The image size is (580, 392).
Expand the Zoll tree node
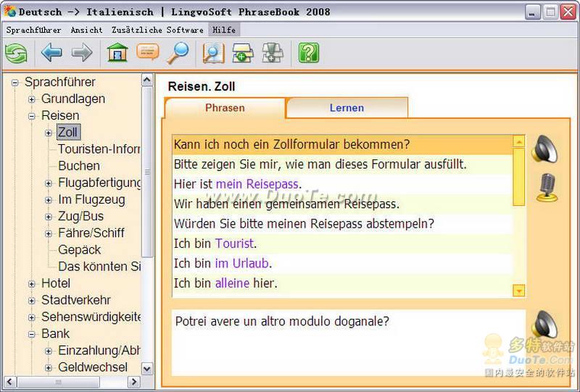49,133
